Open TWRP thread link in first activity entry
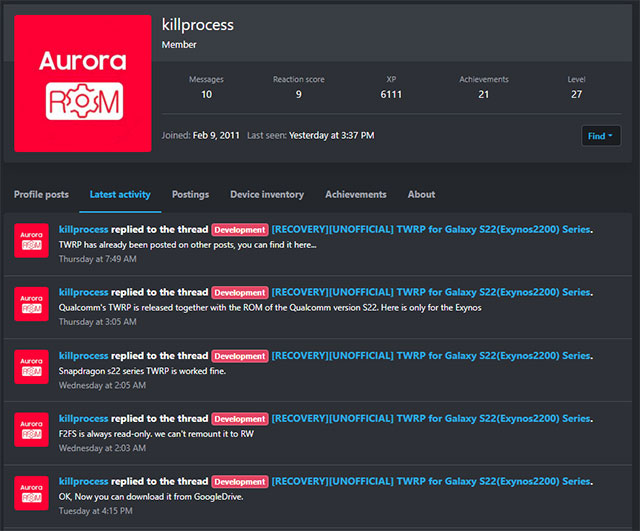The image size is (640, 531). click(431, 229)
